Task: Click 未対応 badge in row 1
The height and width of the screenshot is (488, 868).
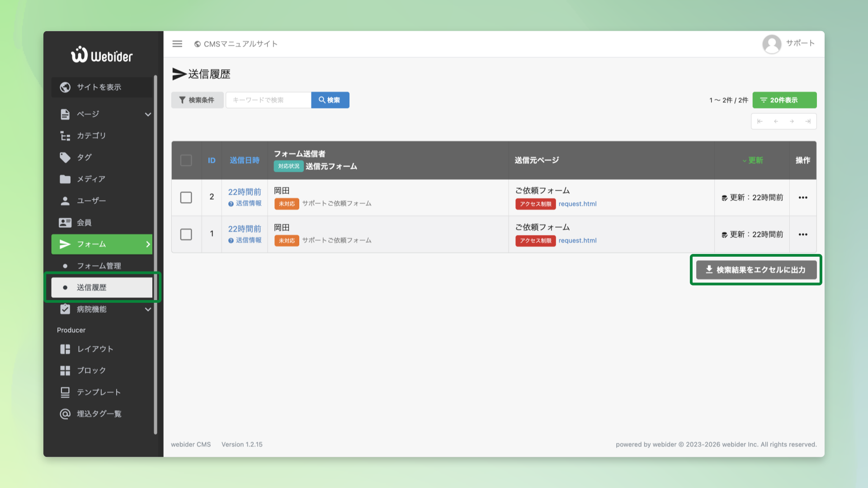Action: (x=287, y=241)
